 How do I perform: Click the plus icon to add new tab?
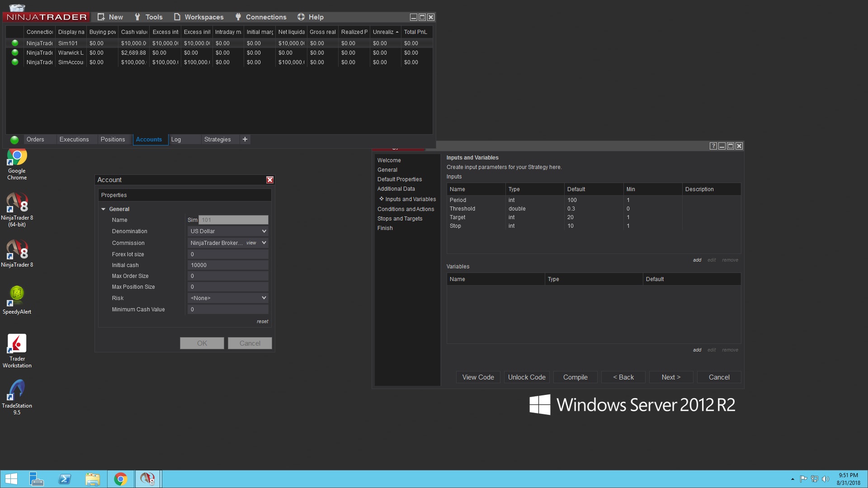click(245, 139)
